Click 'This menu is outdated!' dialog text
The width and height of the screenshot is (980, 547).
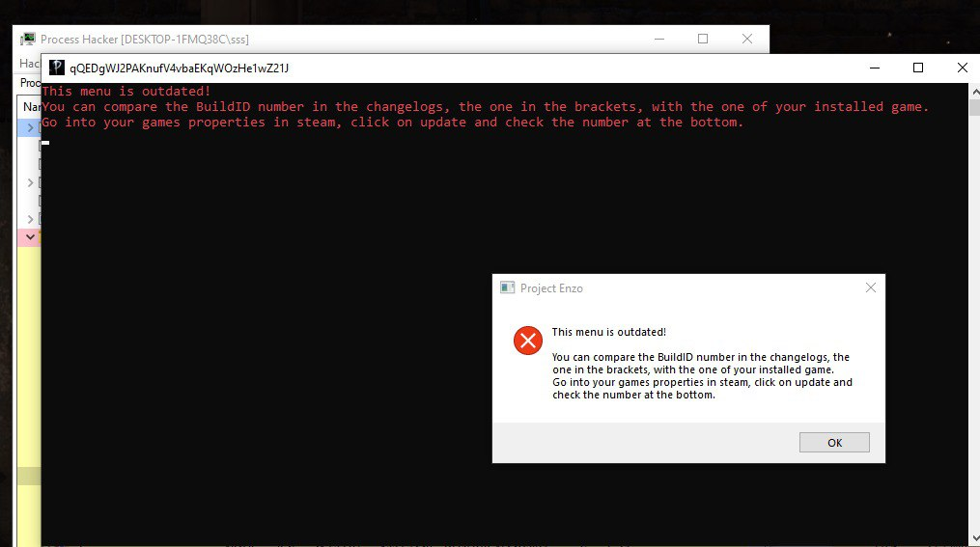(608, 332)
